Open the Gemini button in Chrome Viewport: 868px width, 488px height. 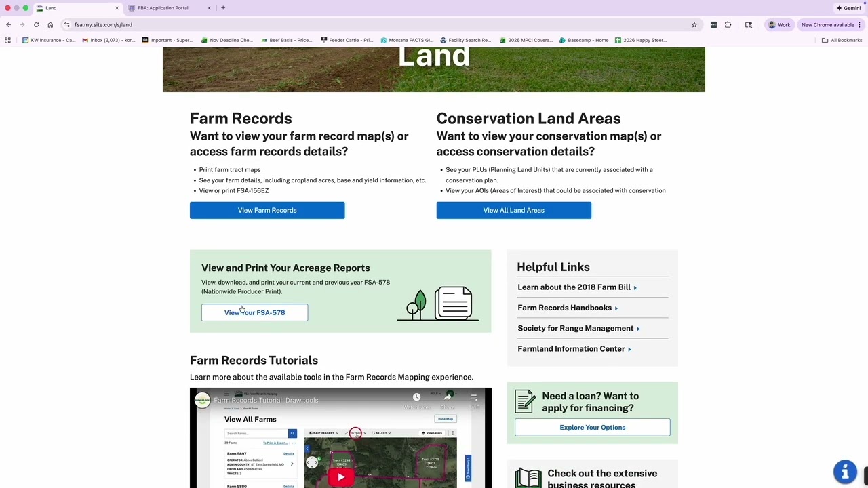click(x=848, y=8)
